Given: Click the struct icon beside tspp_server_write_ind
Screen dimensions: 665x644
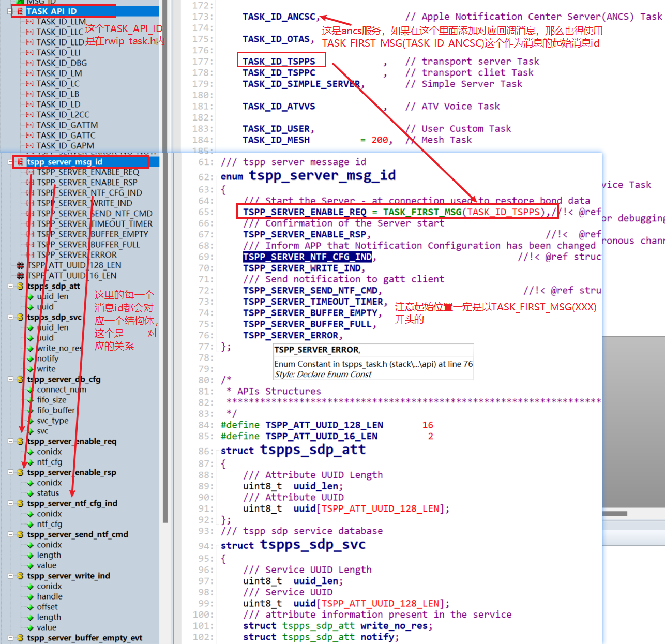Looking at the screenshot, I should click(21, 576).
